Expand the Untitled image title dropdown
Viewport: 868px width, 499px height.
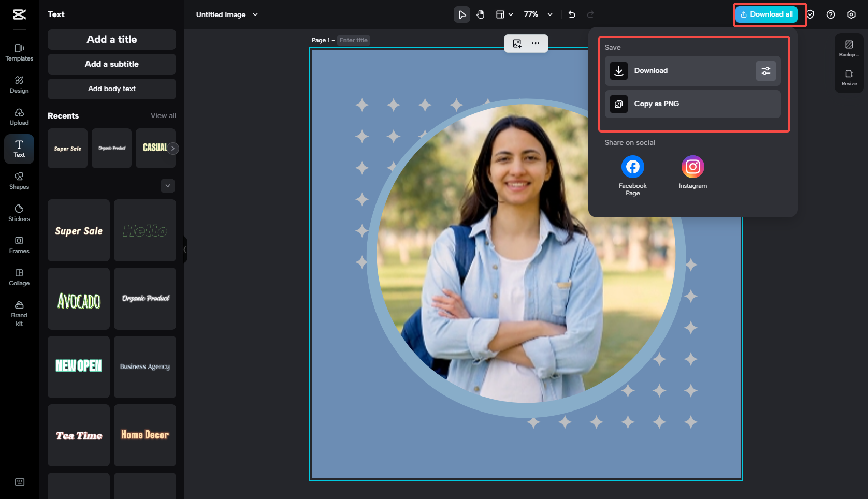(255, 14)
